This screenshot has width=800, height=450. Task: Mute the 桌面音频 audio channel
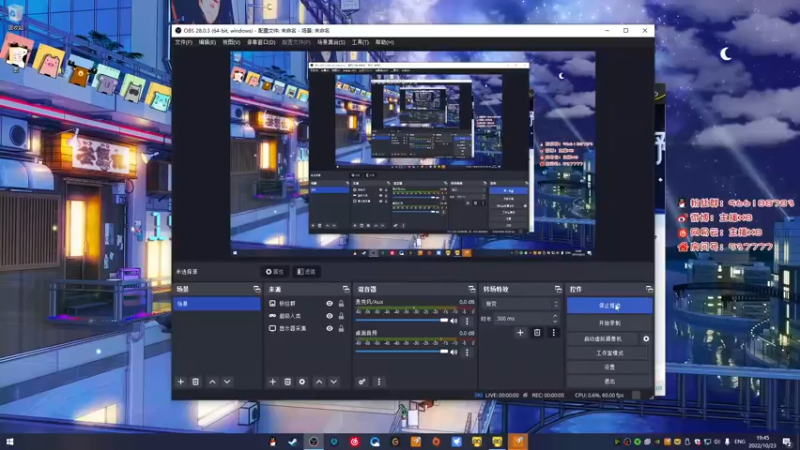454,352
